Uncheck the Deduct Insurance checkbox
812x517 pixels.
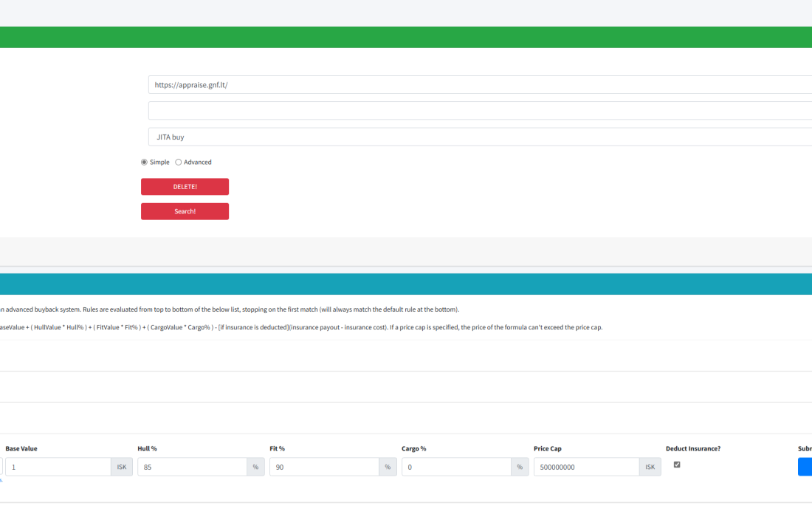(x=677, y=465)
